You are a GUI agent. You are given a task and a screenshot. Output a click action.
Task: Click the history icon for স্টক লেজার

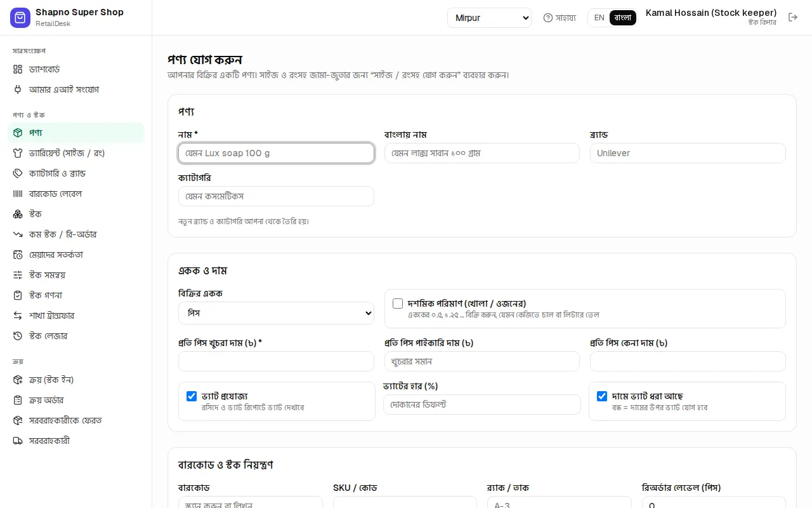[x=18, y=336]
